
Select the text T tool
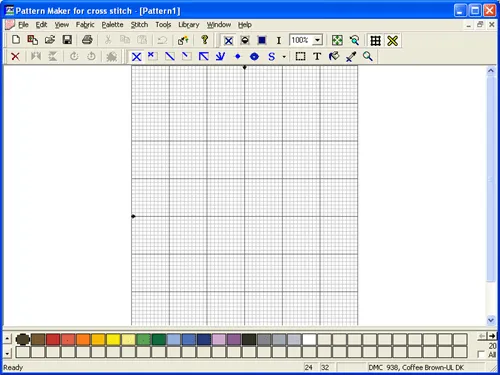point(317,56)
